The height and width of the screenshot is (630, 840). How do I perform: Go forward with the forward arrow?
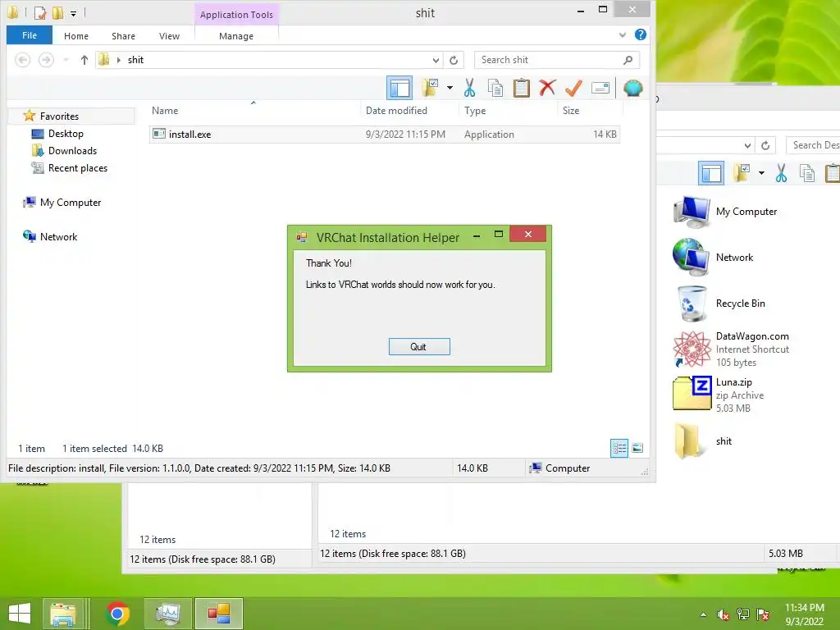coord(46,60)
